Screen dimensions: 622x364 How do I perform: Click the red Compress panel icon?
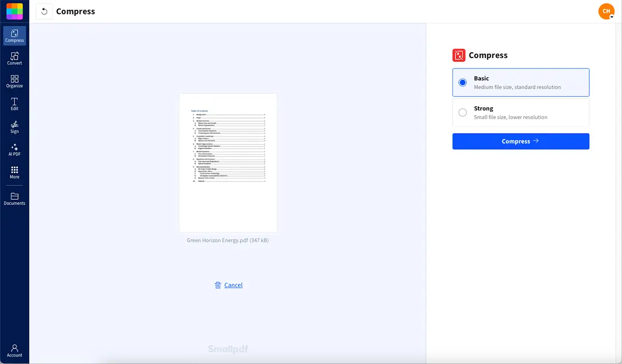[458, 55]
